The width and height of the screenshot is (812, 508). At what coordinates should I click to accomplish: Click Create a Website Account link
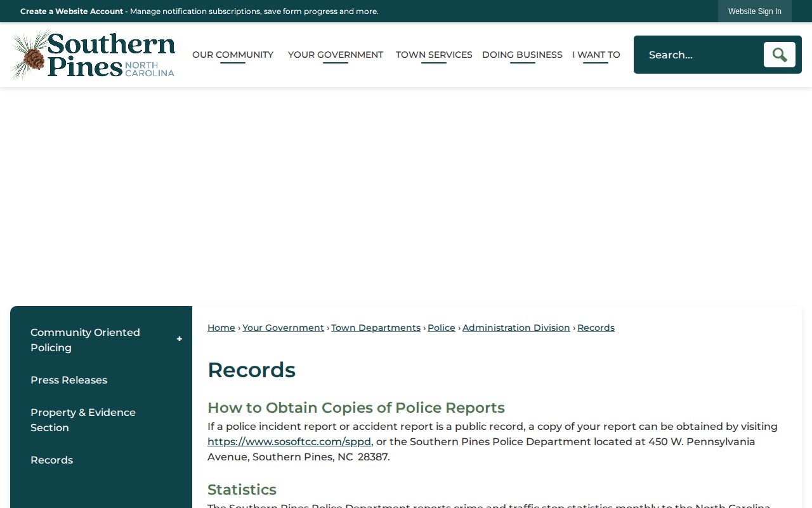click(72, 11)
